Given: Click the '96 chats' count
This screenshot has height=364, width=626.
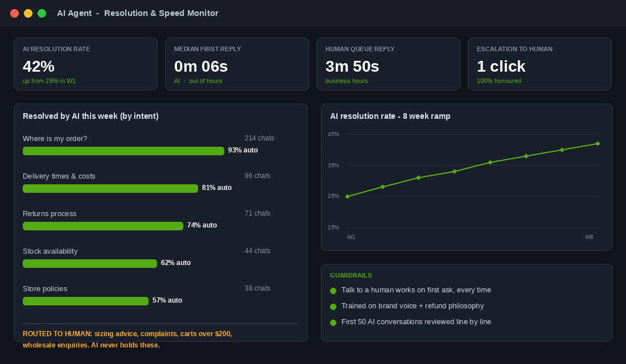Looking at the screenshot, I should (257, 176).
